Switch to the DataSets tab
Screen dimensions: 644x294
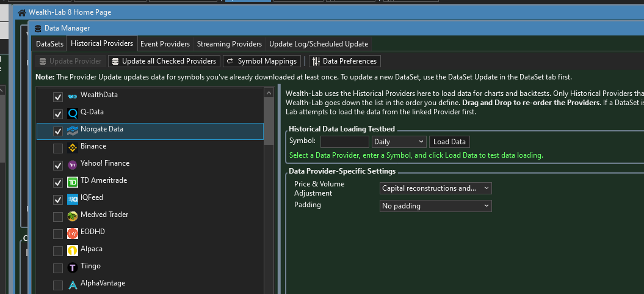click(49, 43)
